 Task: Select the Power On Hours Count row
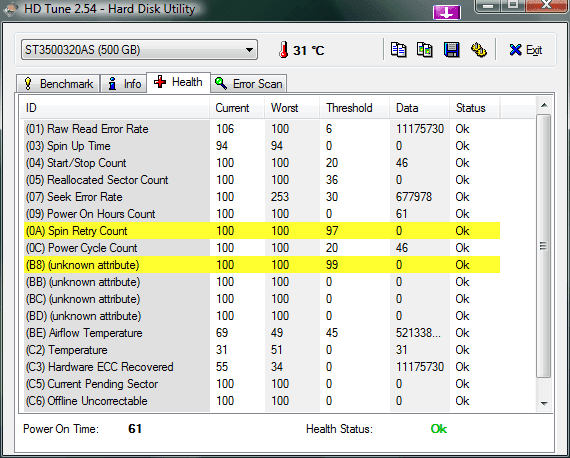pyautogui.click(x=262, y=214)
